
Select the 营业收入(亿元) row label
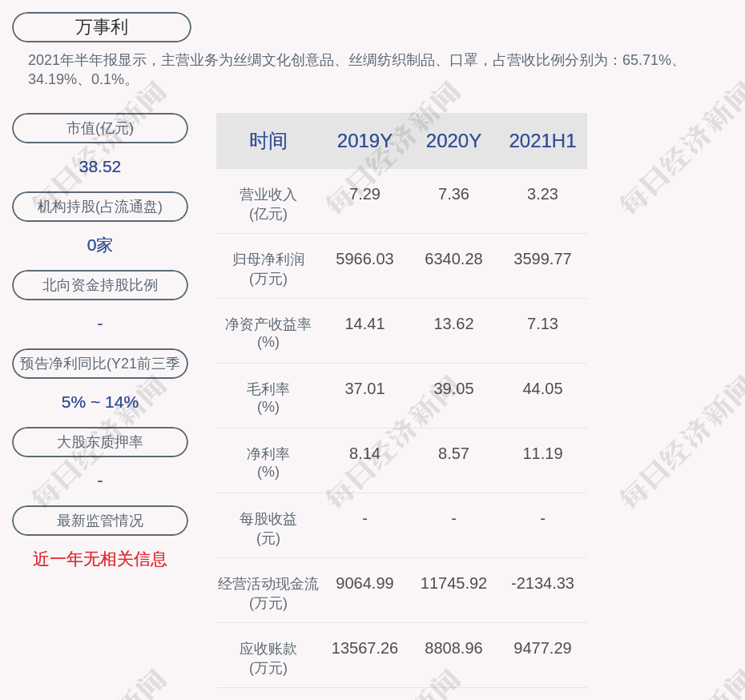[268, 204]
